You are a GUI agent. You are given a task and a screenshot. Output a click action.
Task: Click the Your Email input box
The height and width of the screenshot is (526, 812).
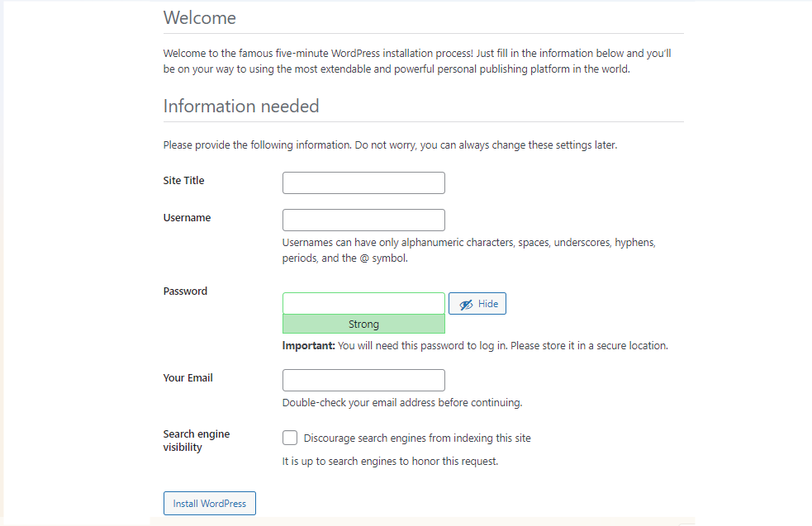[363, 380]
